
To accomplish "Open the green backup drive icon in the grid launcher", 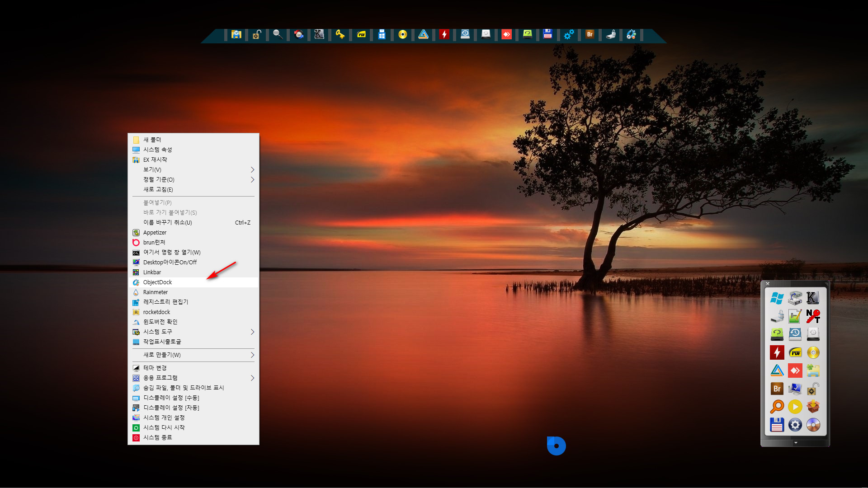I will click(x=777, y=334).
